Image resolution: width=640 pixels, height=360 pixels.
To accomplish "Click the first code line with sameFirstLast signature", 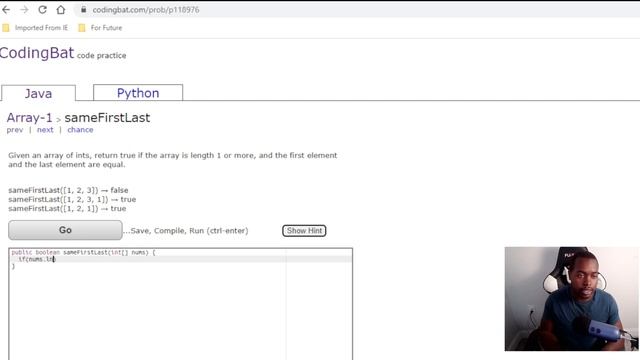I will coord(83,253).
